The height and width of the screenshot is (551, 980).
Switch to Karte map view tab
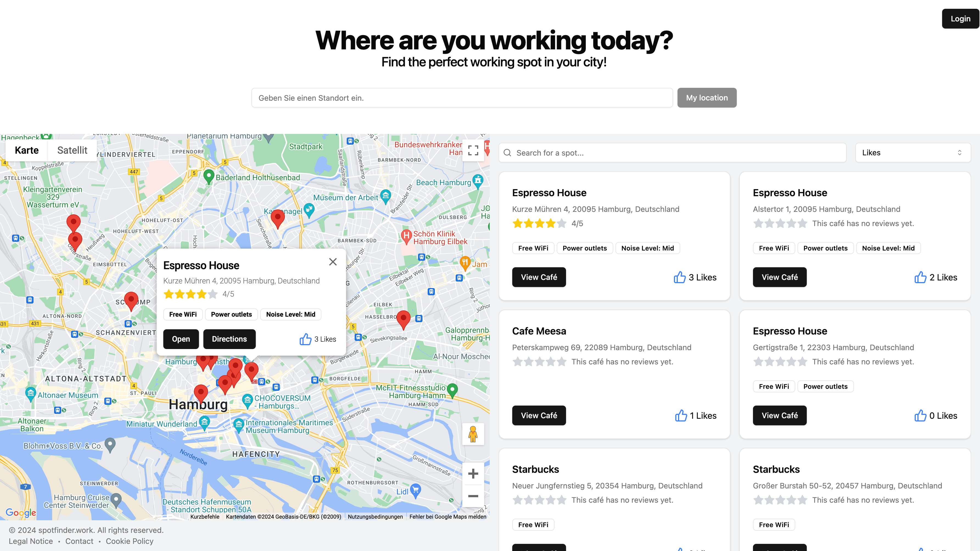[26, 149]
